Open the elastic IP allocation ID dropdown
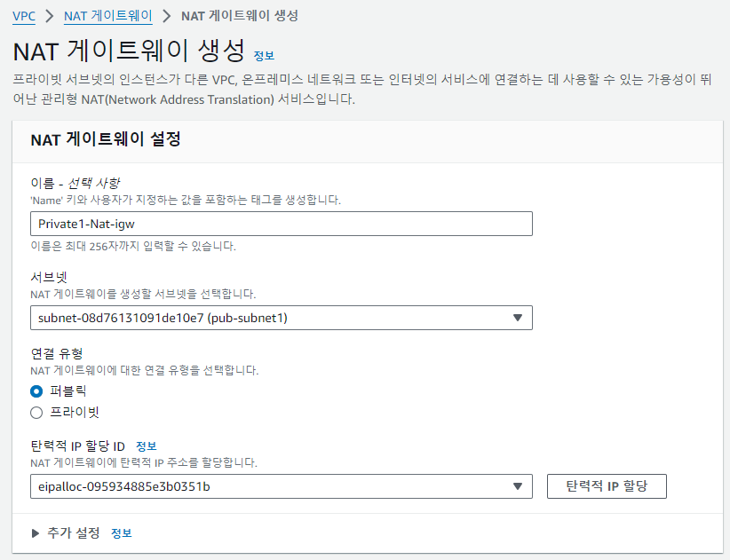The width and height of the screenshot is (730, 560). click(282, 486)
